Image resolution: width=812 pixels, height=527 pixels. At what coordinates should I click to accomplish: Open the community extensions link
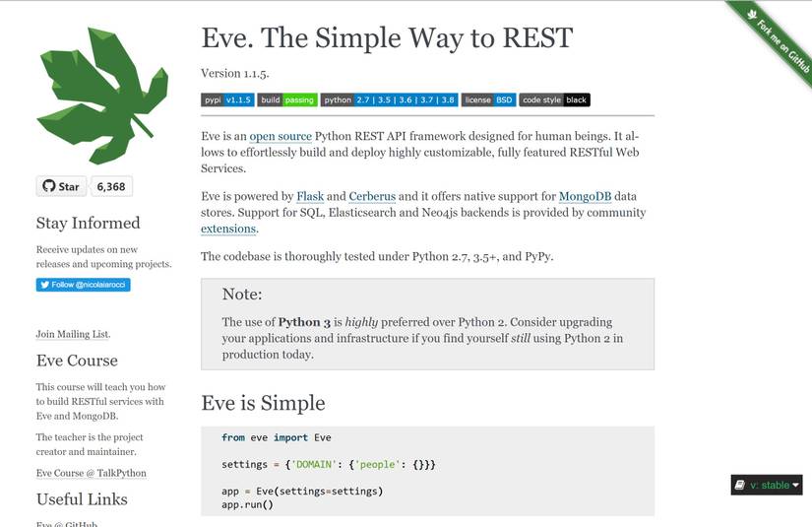click(228, 229)
